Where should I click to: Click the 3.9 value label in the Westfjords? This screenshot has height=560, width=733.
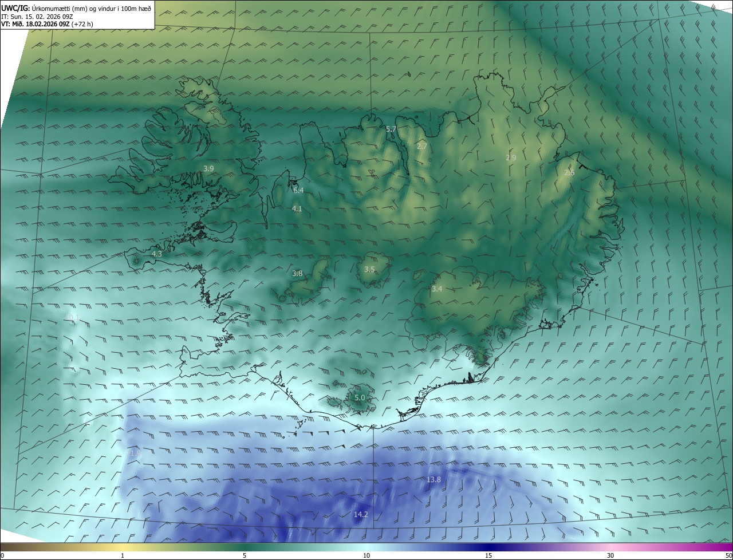click(208, 168)
